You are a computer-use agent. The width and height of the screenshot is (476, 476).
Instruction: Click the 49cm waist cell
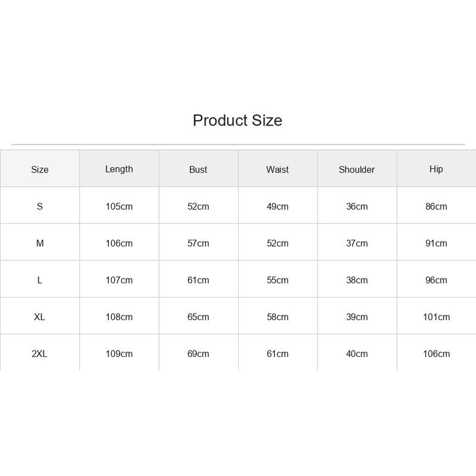(277, 206)
